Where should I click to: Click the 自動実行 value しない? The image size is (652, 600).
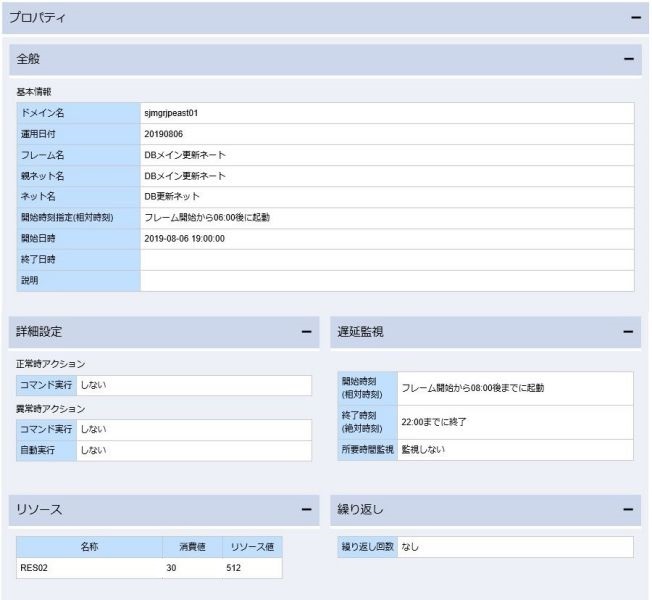pos(93,450)
